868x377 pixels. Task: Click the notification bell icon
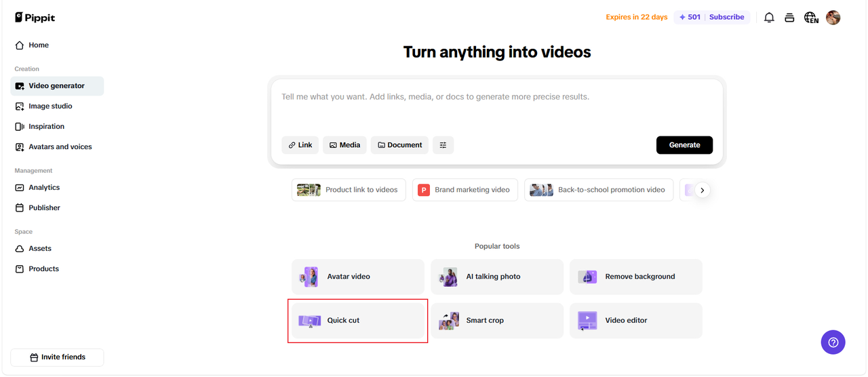[769, 18]
